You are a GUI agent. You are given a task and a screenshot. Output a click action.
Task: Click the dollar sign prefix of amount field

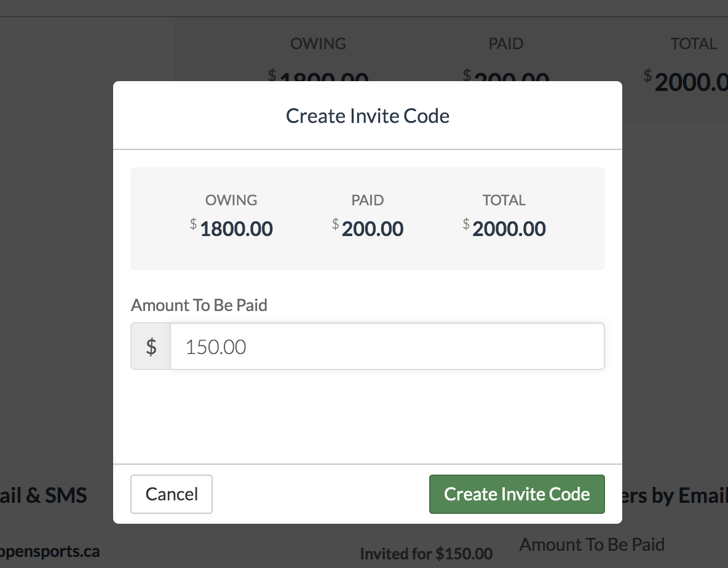pos(151,347)
